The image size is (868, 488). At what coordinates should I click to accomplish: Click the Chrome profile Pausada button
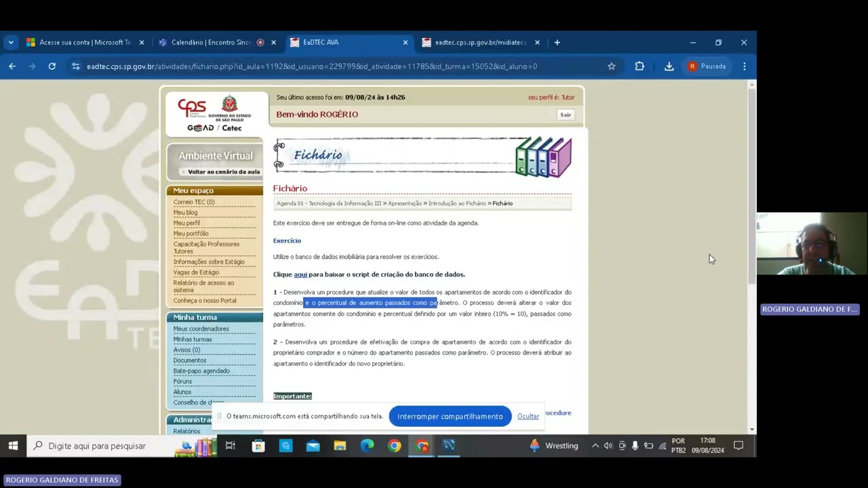pos(708,66)
